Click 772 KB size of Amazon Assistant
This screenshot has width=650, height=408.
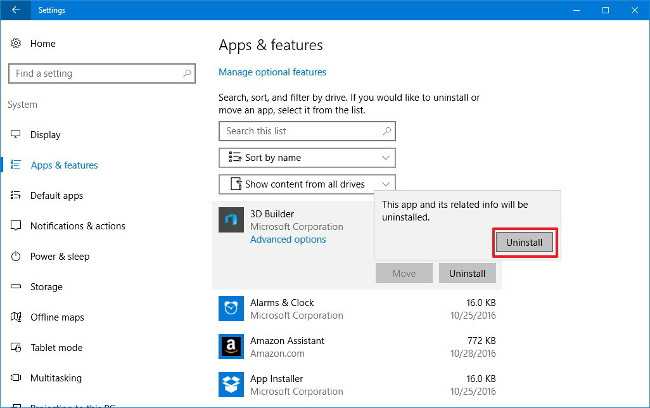point(481,341)
